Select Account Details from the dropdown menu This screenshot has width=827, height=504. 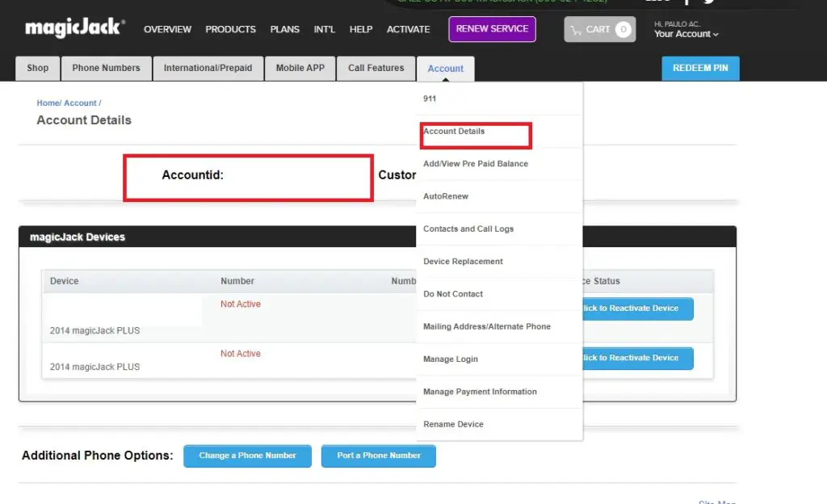coord(454,132)
